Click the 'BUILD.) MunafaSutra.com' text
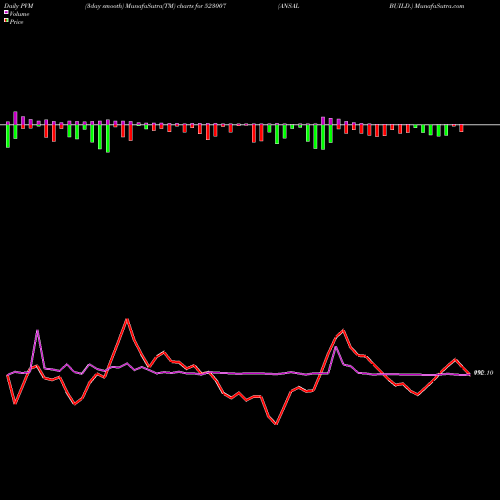The width and height of the screenshot is (500, 500). (x=427, y=6)
